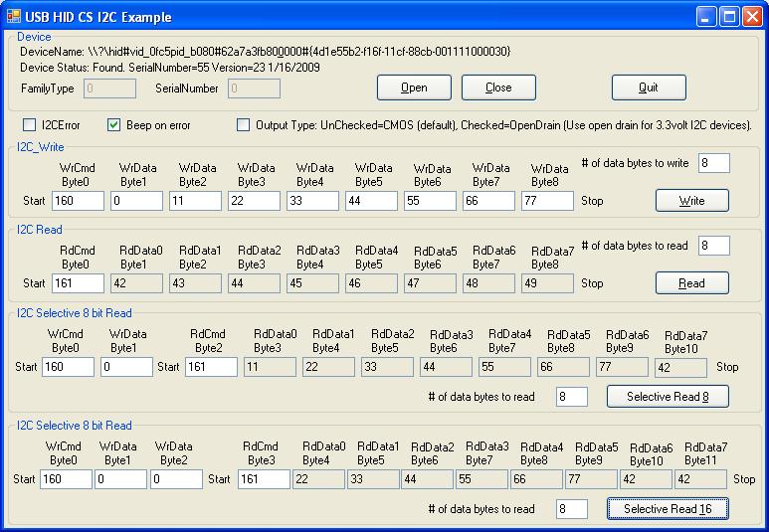Click the I2C Read RdData7 field showing 49
This screenshot has width=769, height=532.
click(x=547, y=283)
